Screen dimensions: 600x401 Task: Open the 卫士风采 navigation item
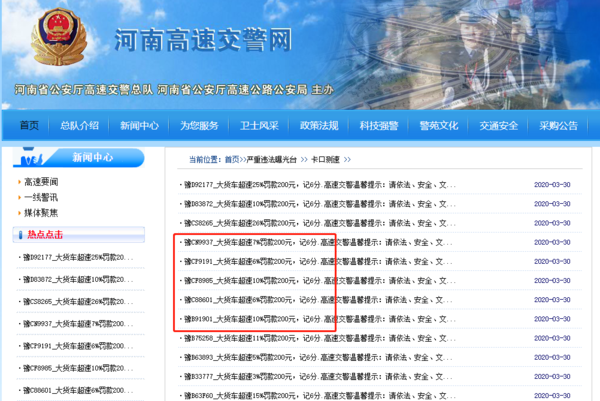click(x=259, y=126)
